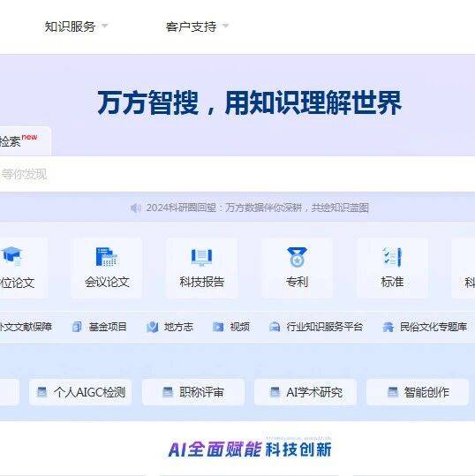The width and height of the screenshot is (475, 476).
Task: Click the AI学术研究 button icon
Action: pos(275,392)
